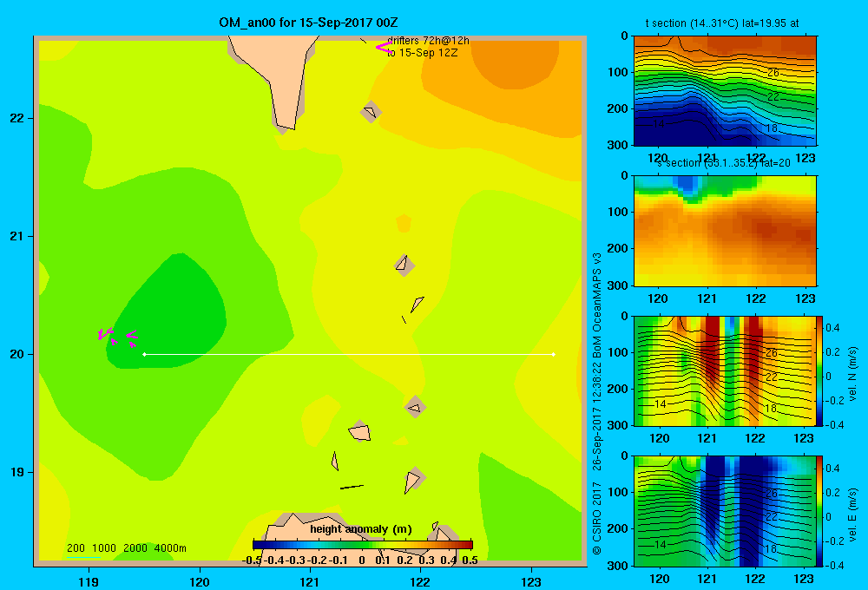
Task: Click the "14" isotherm label in temperature section
Action: click(x=658, y=124)
